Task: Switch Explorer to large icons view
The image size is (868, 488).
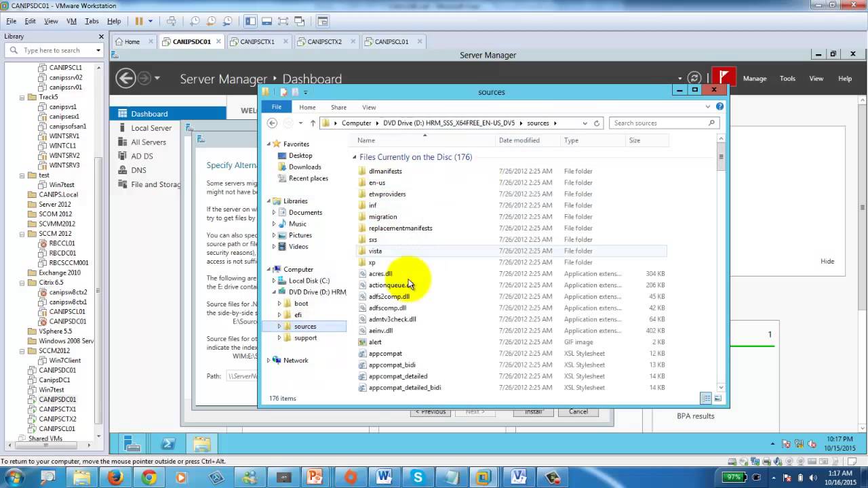Action: click(x=717, y=399)
